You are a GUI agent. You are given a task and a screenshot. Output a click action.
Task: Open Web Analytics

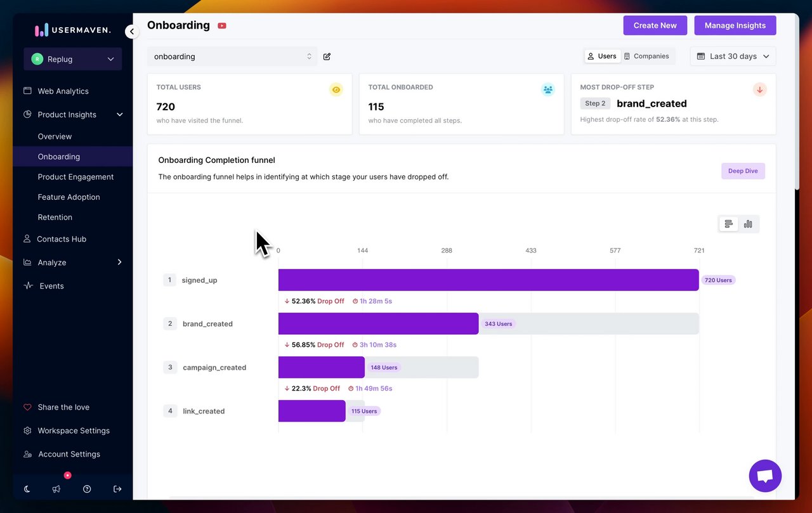coord(63,91)
